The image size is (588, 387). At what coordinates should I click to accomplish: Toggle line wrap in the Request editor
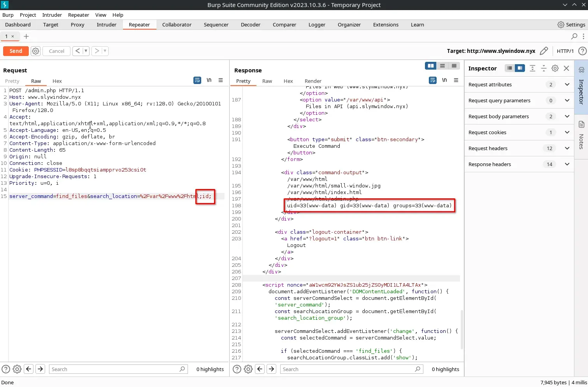(x=197, y=80)
